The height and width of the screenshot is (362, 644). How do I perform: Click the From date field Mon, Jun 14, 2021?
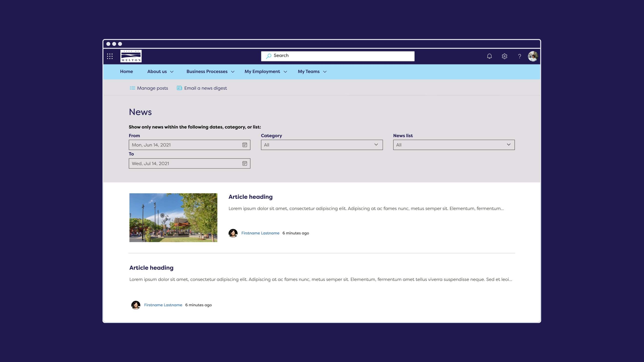click(189, 145)
